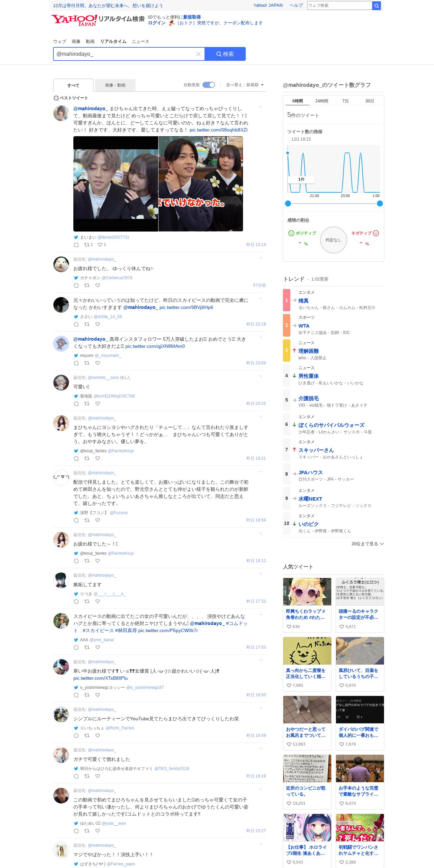Image resolution: width=434 pixels, height=868 pixels.
Task: Open left image of best tweet
Action: coord(116,184)
